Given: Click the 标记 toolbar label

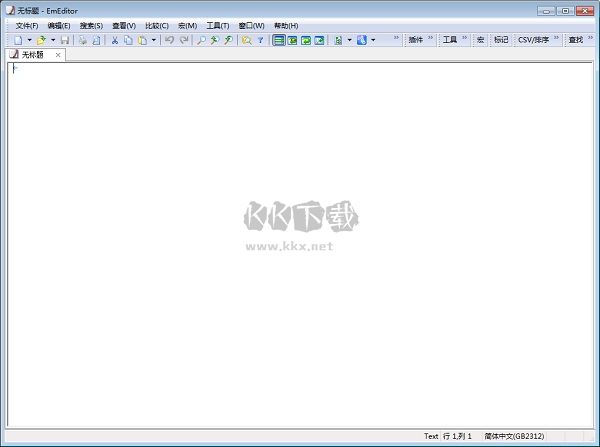Looking at the screenshot, I should pos(501,40).
